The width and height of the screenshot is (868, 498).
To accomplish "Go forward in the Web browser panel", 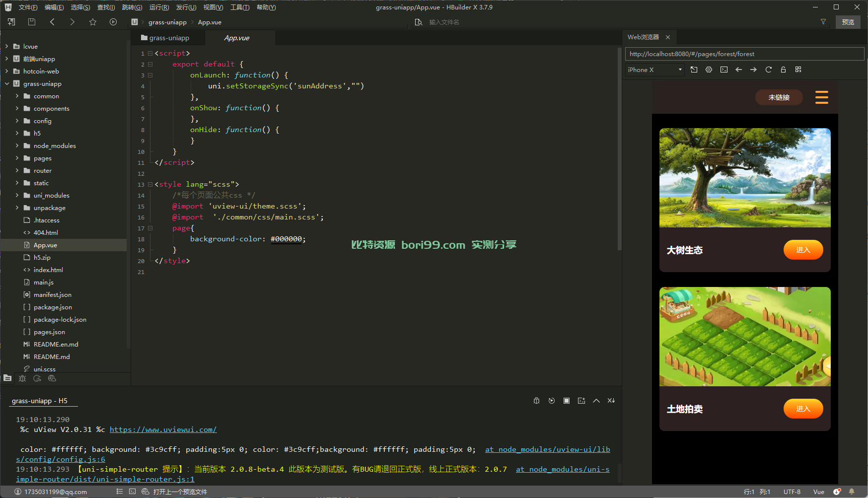I will point(754,70).
